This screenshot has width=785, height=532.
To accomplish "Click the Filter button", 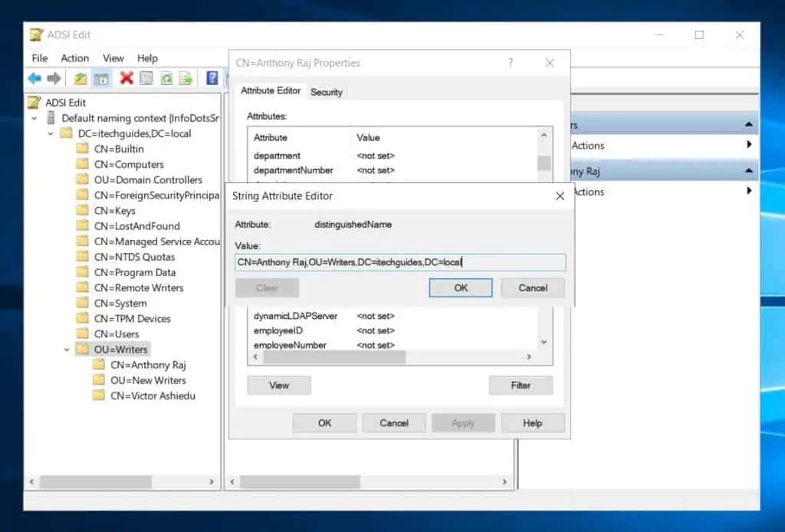I will coord(521,385).
